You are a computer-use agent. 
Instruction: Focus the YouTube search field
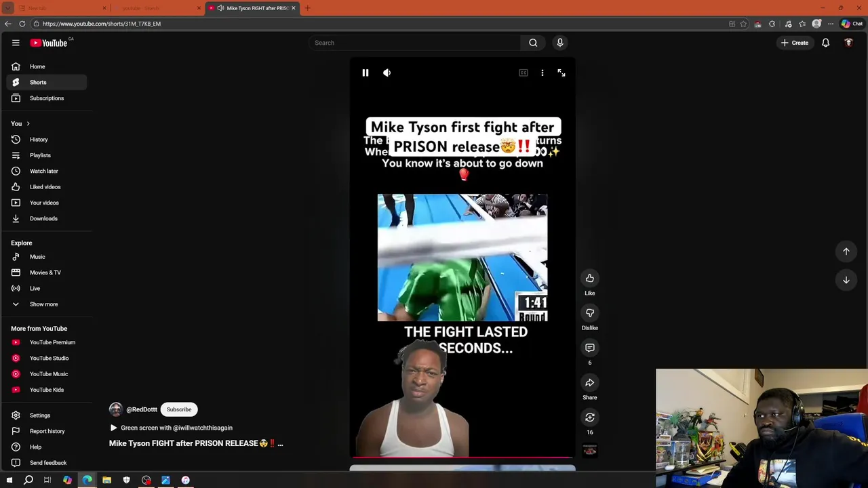click(x=414, y=43)
